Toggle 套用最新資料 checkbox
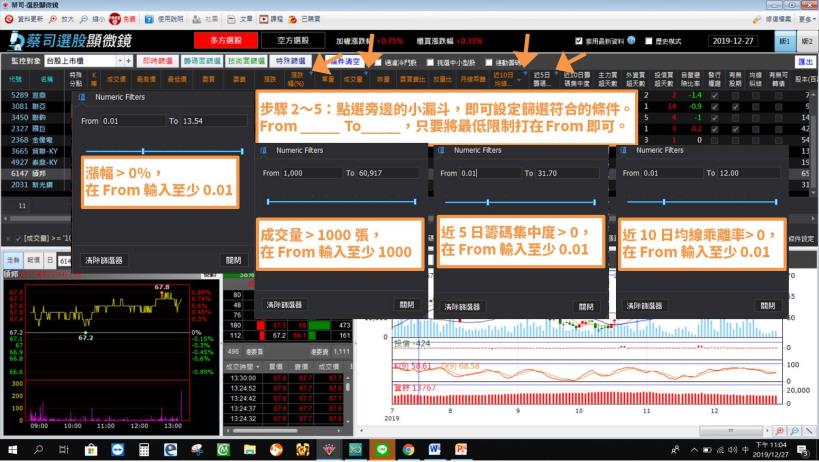This screenshot has width=819, height=462. pyautogui.click(x=579, y=41)
